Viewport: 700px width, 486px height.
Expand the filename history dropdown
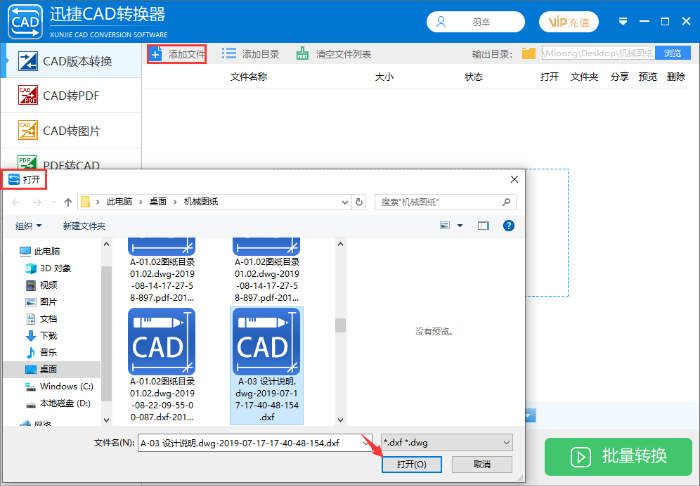366,443
